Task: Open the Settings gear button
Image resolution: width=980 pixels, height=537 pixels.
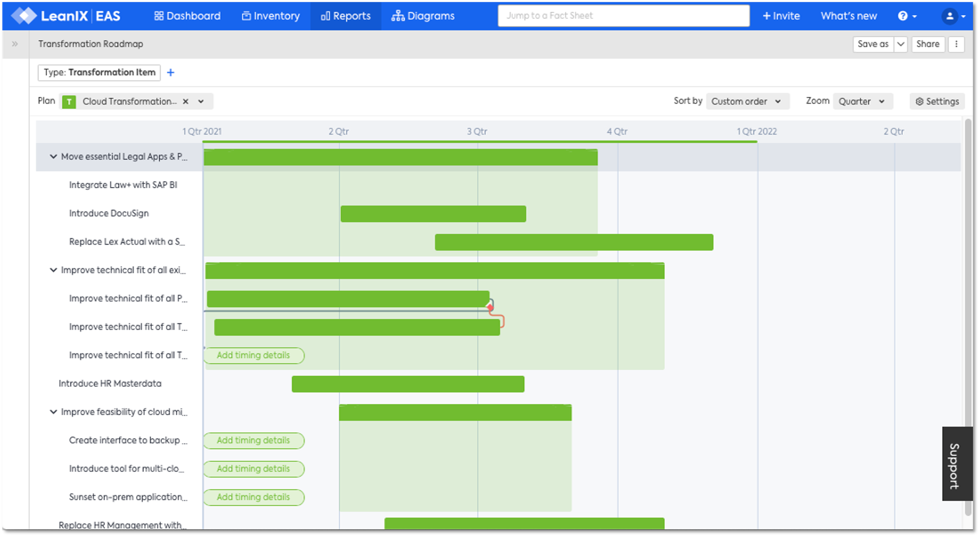Action: [x=937, y=101]
